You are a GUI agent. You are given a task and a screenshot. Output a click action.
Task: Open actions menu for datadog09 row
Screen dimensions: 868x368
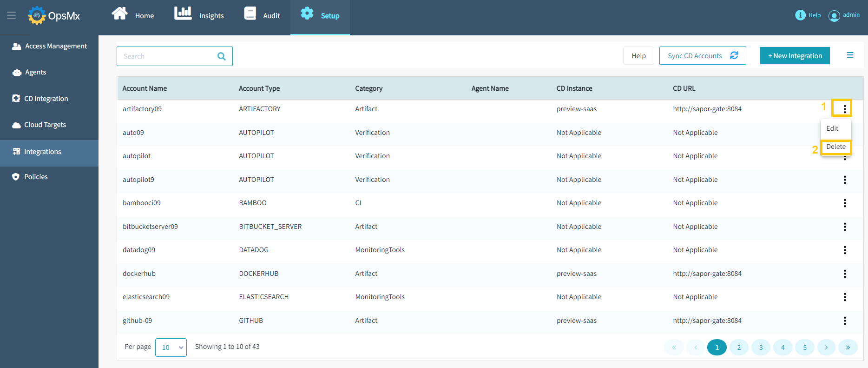pyautogui.click(x=845, y=250)
